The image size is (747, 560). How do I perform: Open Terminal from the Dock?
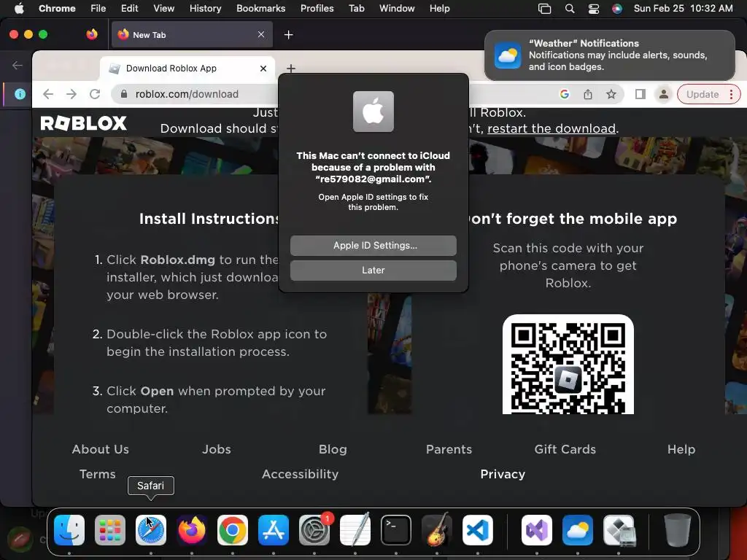(396, 530)
